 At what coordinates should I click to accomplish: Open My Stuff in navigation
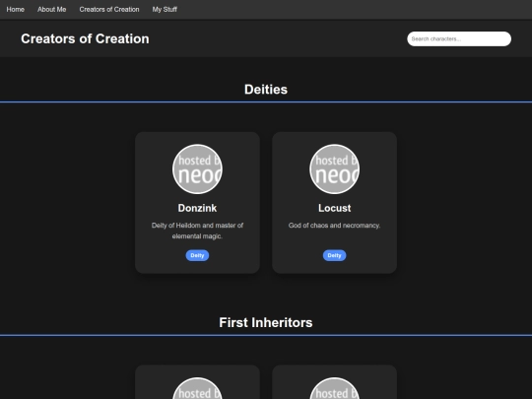(165, 10)
